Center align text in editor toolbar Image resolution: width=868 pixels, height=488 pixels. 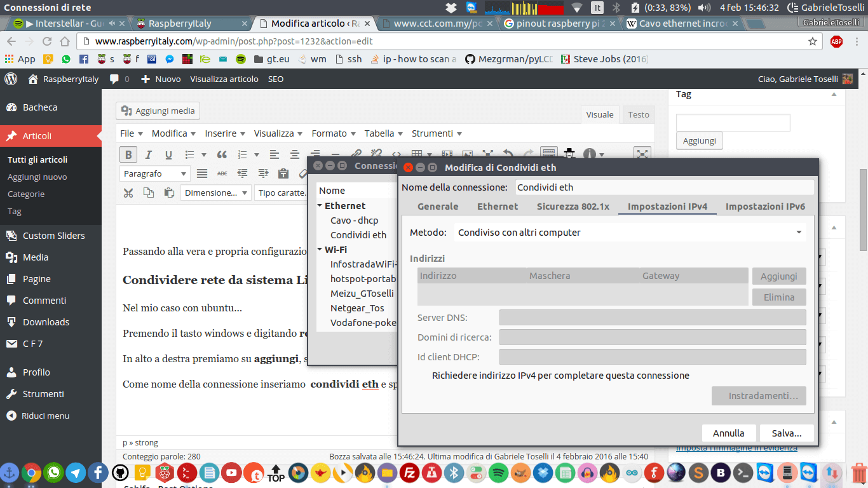point(295,154)
